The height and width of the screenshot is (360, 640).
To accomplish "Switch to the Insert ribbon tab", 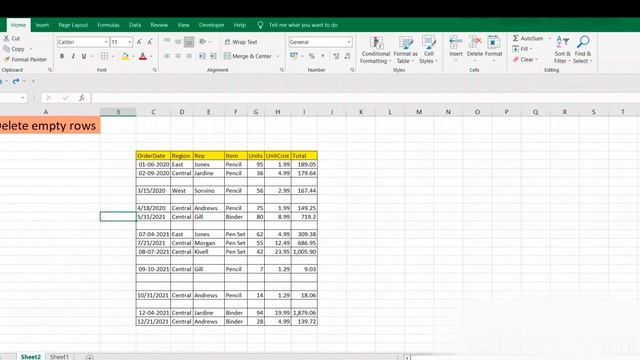I will (42, 25).
